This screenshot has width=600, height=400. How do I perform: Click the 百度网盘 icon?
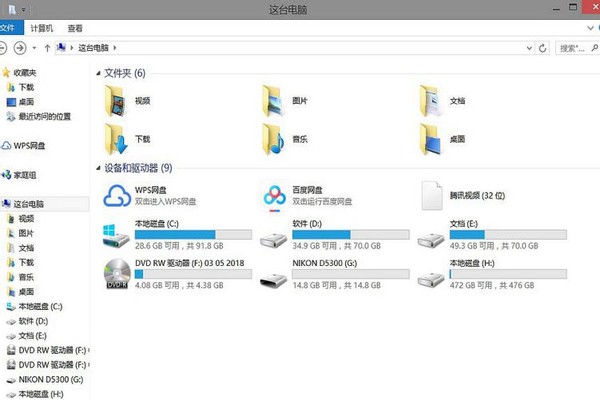pyautogui.click(x=274, y=198)
